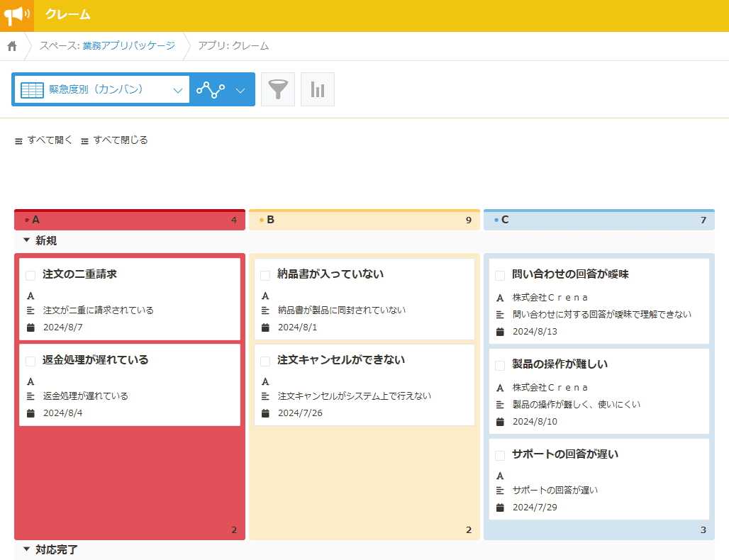
Task: Click calendar icon beside 2024/8/4
Action: tap(30, 413)
